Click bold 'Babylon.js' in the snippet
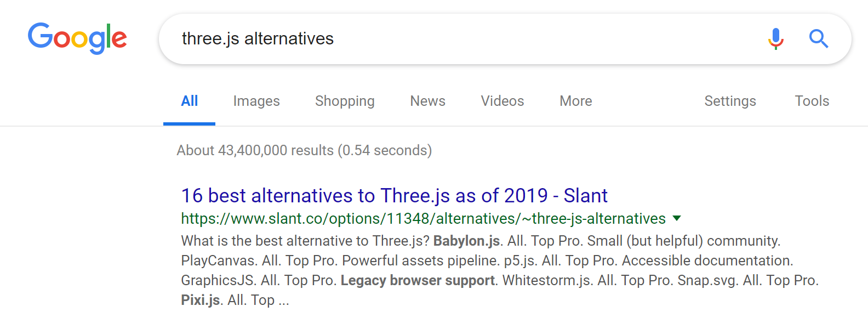This screenshot has width=868, height=323. point(466,241)
